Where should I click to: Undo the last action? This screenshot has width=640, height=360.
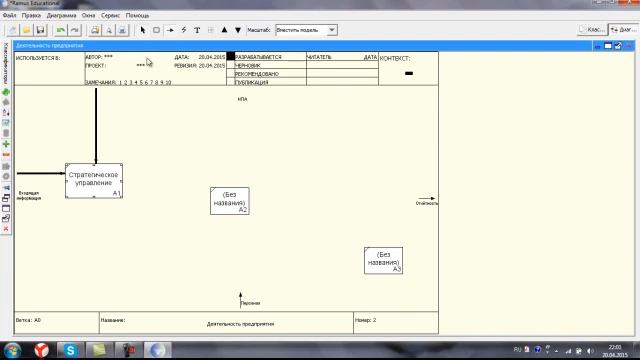[61, 30]
